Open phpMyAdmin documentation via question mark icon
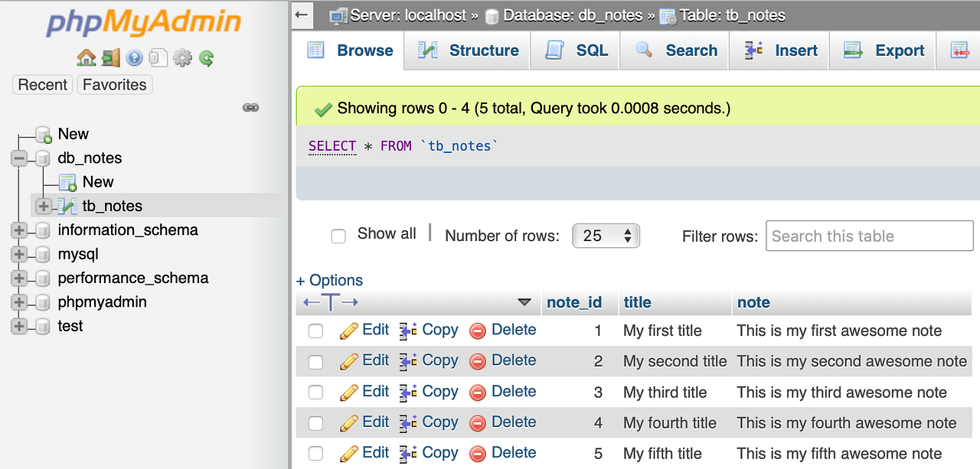The width and height of the screenshot is (980, 469). (x=135, y=58)
